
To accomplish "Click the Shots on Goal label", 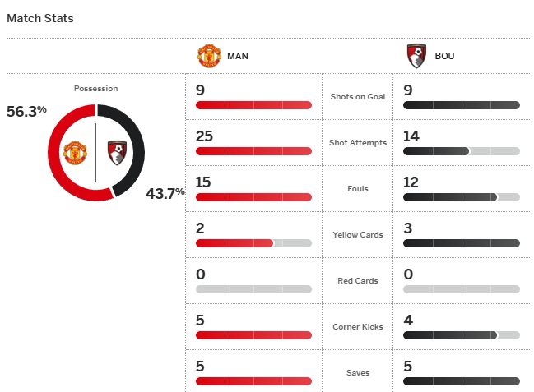I will [358, 97].
